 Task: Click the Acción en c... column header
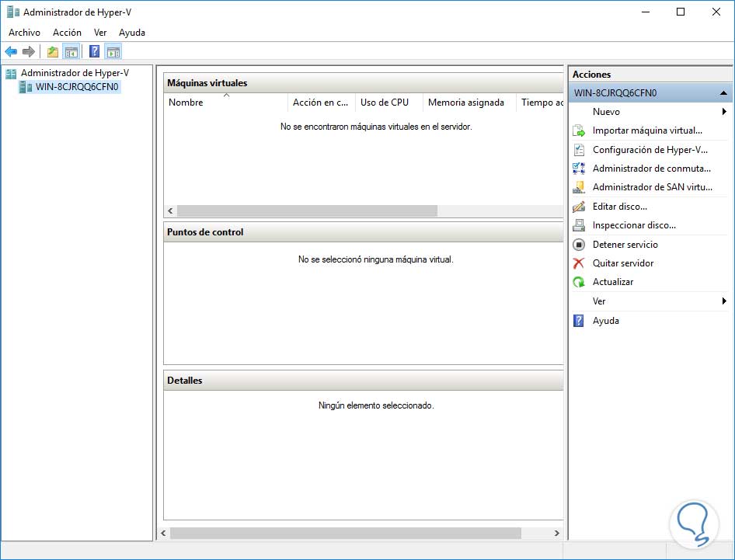(321, 103)
